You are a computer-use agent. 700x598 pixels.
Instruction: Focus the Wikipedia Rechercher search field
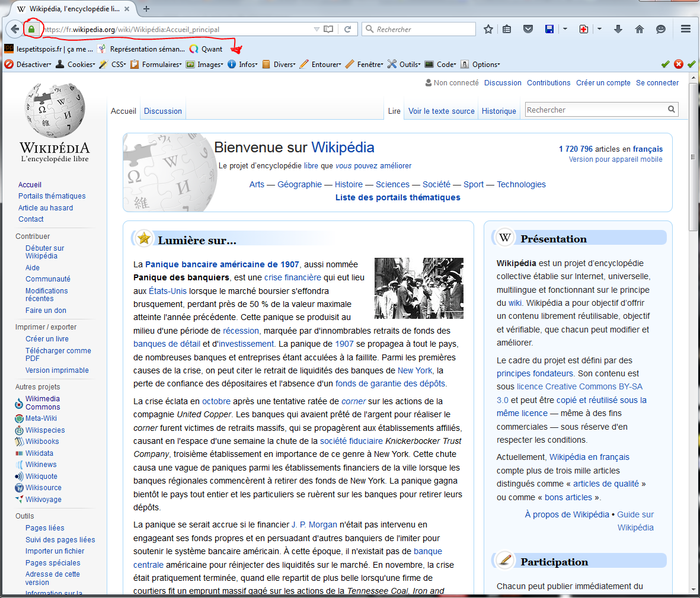(594, 110)
